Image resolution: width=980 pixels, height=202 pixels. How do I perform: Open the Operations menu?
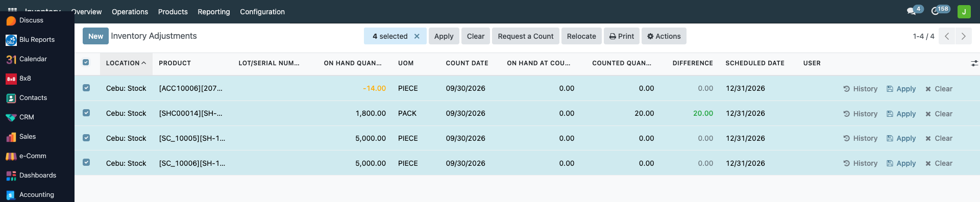[x=130, y=12]
